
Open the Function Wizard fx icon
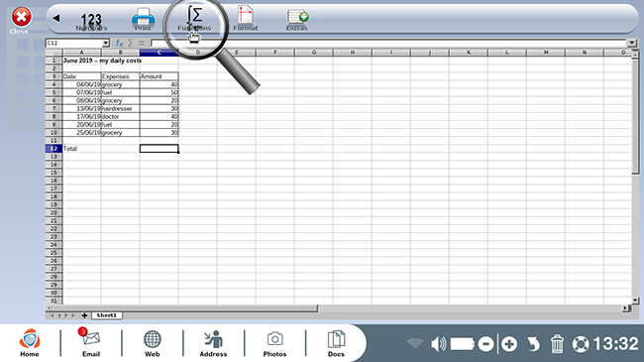point(119,43)
